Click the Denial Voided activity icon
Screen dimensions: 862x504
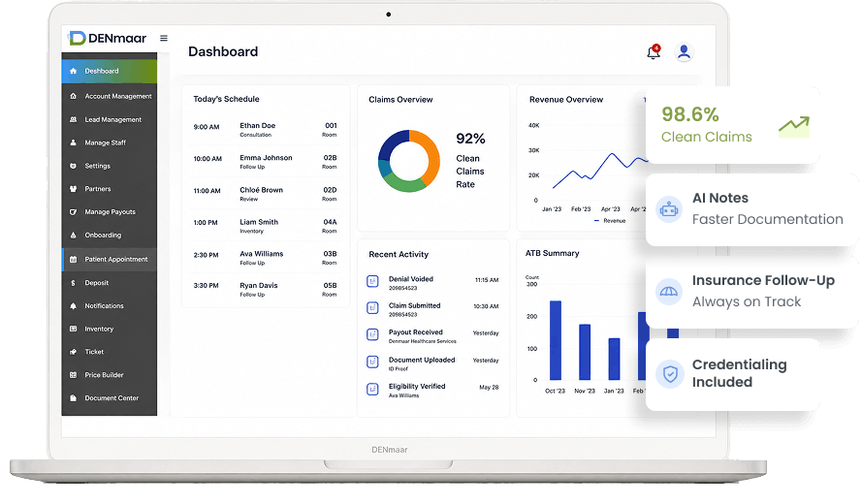tap(372, 281)
